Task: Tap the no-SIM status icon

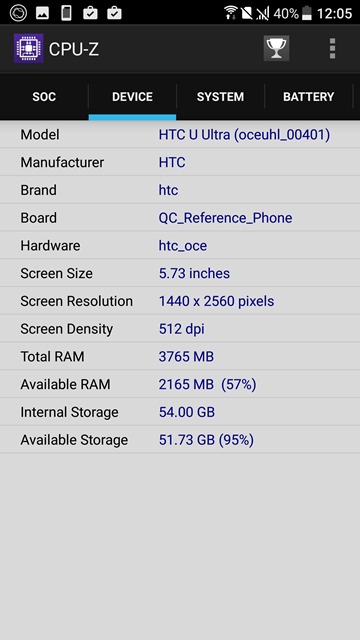Action: point(247,13)
